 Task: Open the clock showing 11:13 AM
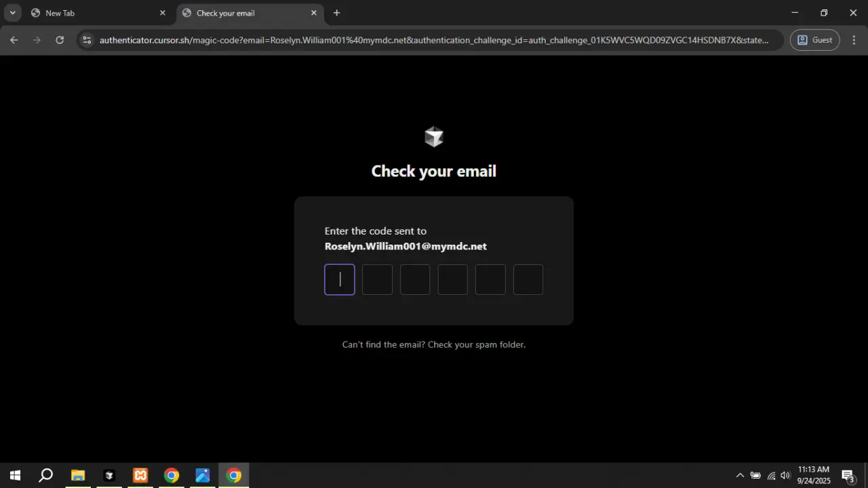(814, 475)
